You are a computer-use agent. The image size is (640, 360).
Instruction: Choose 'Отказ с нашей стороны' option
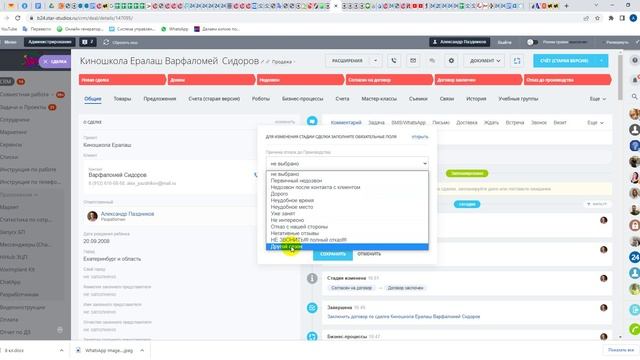click(x=347, y=227)
